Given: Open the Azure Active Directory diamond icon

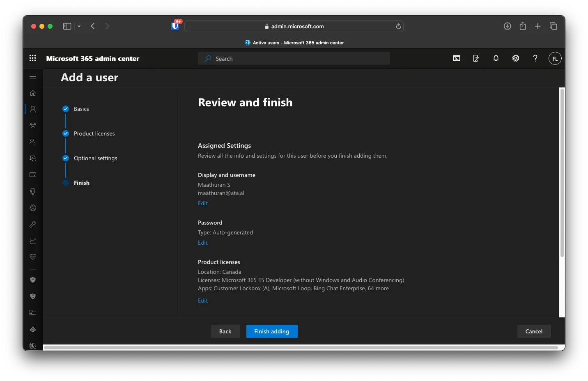Looking at the screenshot, I should [33, 329].
